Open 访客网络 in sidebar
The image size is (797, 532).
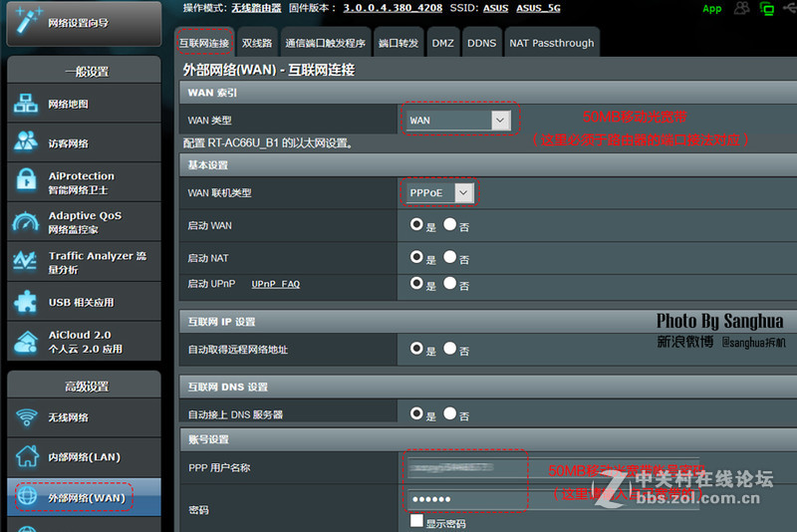pyautogui.click(x=85, y=143)
